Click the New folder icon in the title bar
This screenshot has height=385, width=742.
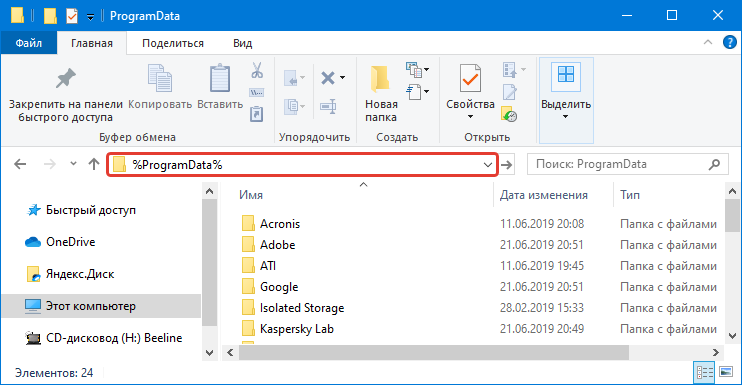tap(50, 16)
